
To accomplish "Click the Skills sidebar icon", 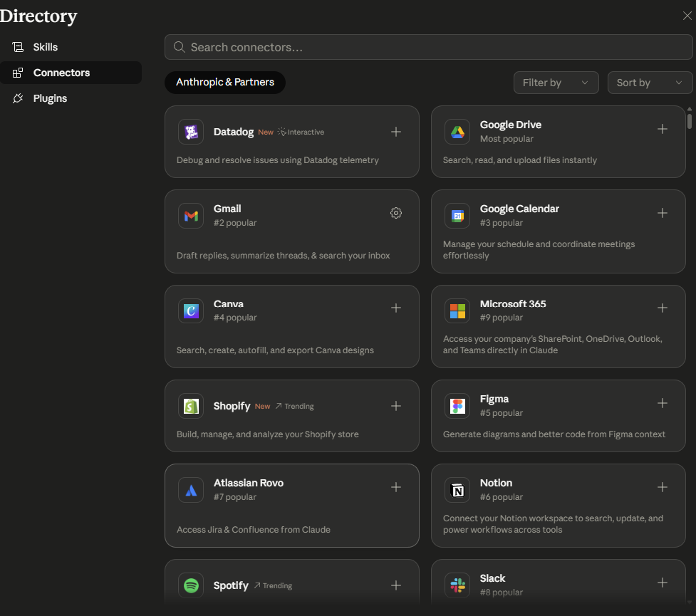I will pyautogui.click(x=18, y=47).
